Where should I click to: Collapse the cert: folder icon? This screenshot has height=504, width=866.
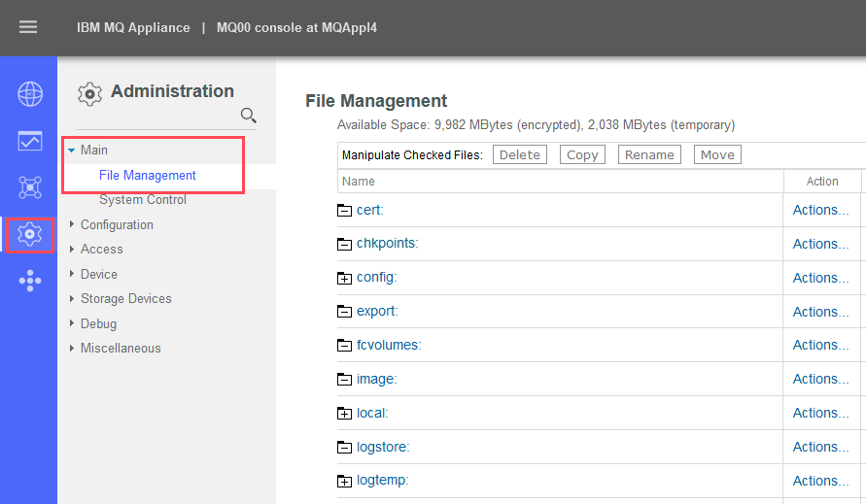click(x=344, y=211)
